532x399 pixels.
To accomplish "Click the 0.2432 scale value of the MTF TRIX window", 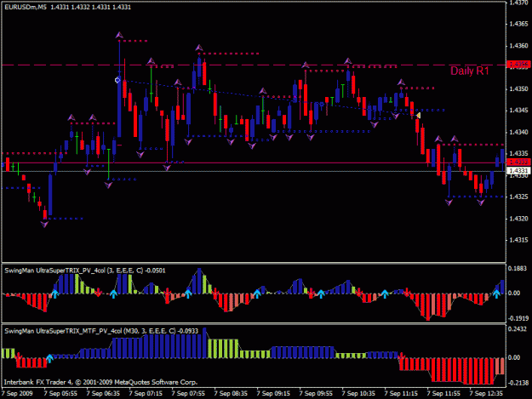I will point(518,329).
